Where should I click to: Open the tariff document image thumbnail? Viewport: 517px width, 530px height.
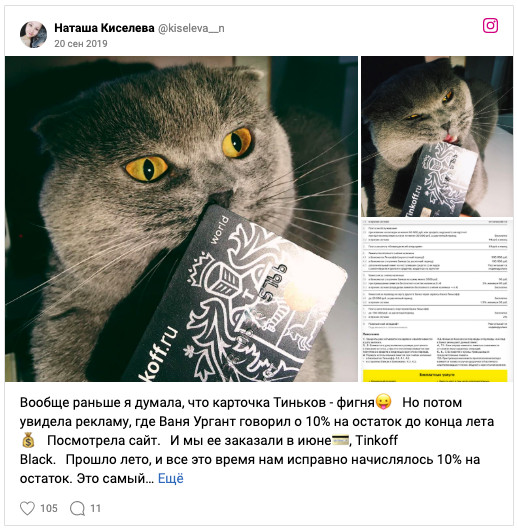pyautogui.click(x=437, y=300)
